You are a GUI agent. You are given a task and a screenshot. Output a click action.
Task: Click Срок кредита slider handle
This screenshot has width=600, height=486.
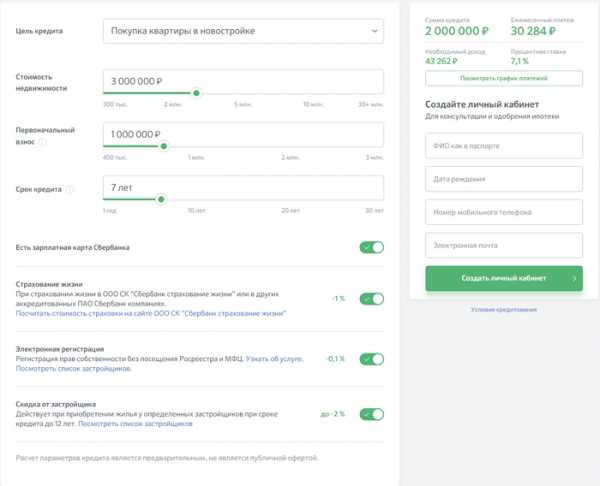point(161,199)
